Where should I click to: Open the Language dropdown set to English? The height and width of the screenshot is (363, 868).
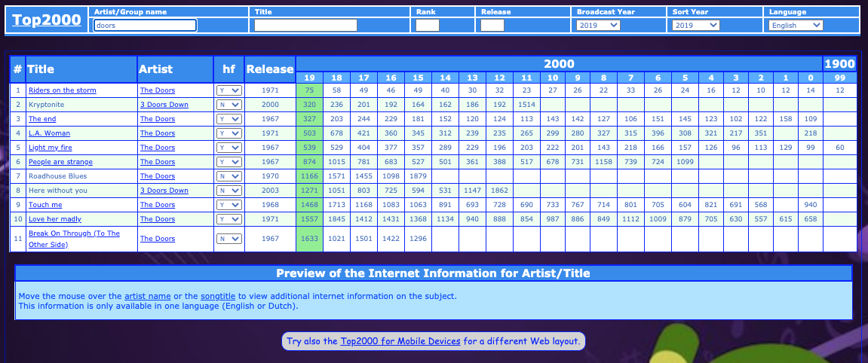pyautogui.click(x=796, y=25)
